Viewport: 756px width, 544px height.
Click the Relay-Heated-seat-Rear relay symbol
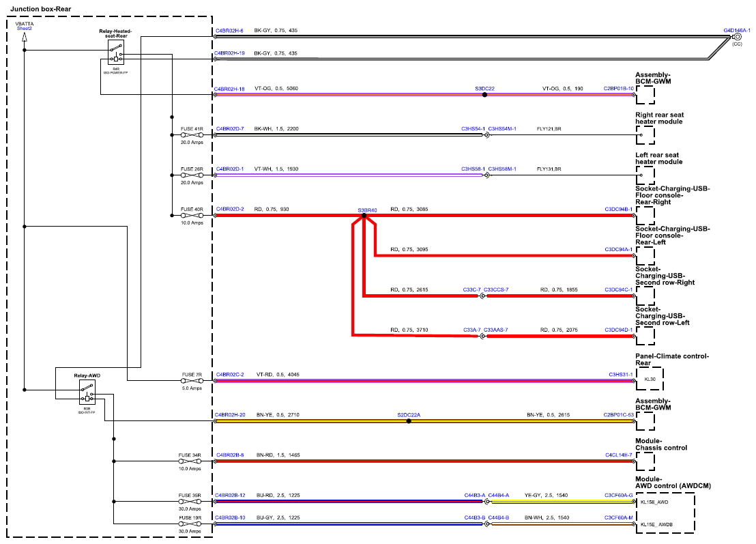(x=116, y=52)
